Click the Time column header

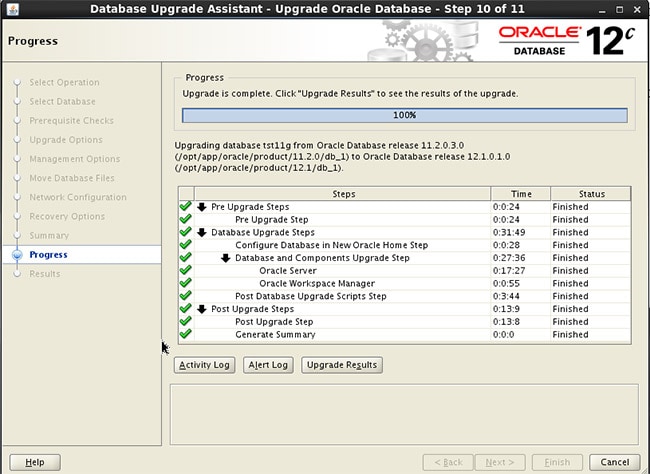coord(521,194)
